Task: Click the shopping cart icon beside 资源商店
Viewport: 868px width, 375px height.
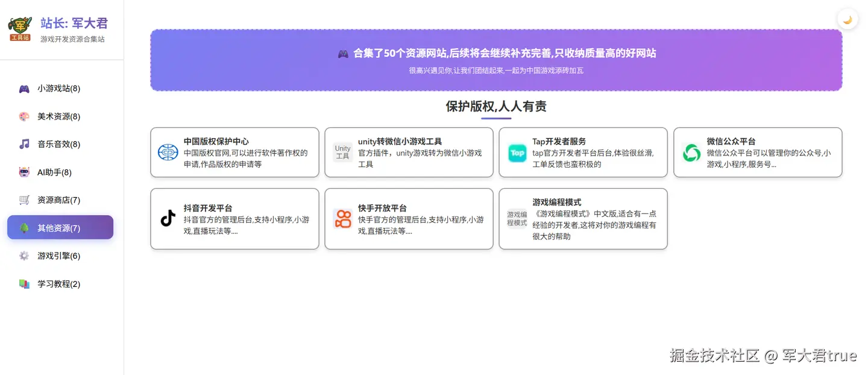Action: 24,200
